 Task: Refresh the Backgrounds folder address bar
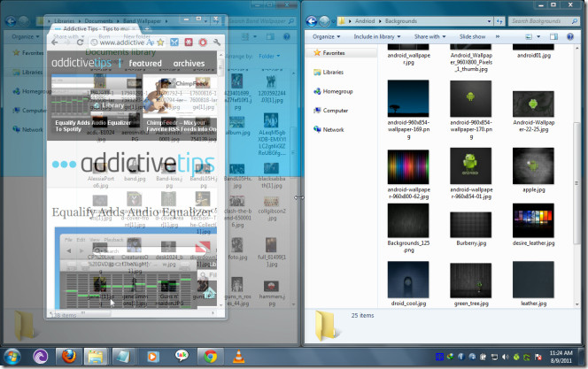coord(499,21)
